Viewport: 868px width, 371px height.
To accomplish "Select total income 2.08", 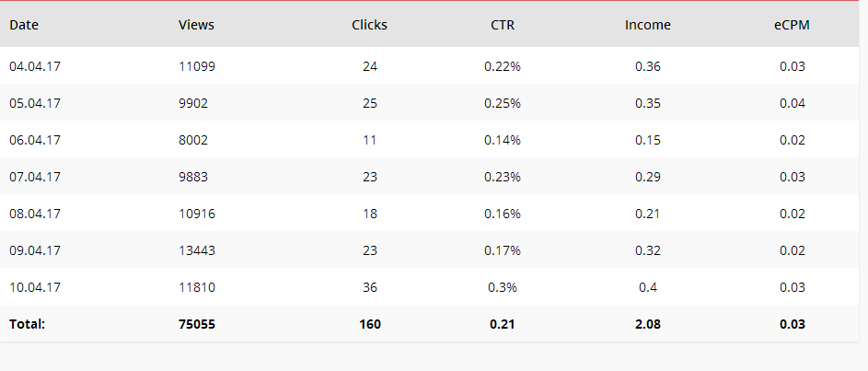I will pos(648,324).
